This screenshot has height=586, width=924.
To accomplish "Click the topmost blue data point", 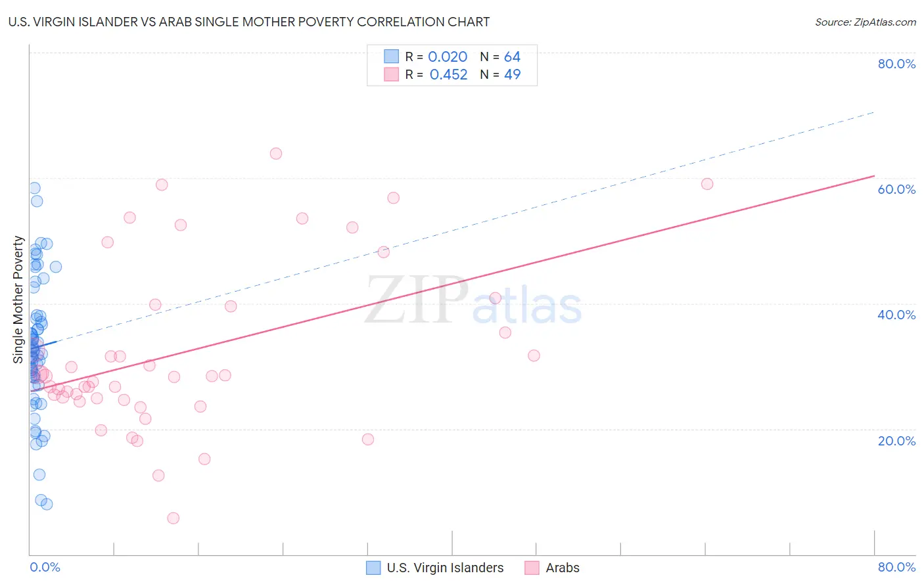I will 34,189.
